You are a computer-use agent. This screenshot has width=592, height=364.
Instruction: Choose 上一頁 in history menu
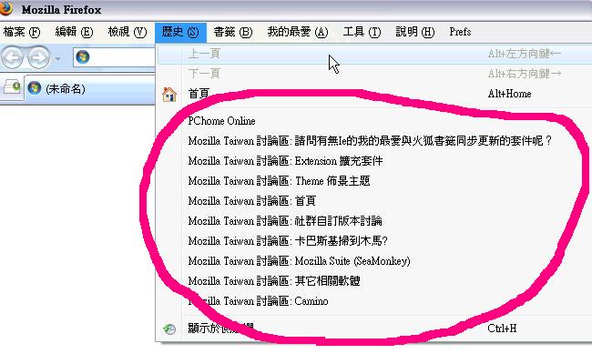[374, 54]
